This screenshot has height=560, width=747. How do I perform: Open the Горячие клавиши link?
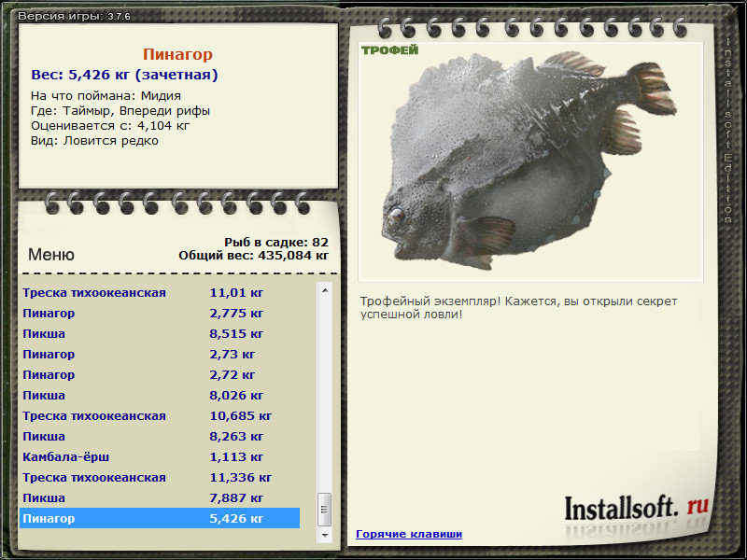click(x=409, y=534)
